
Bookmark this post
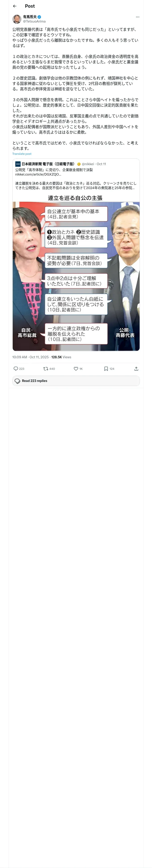pyautogui.click(x=106, y=369)
